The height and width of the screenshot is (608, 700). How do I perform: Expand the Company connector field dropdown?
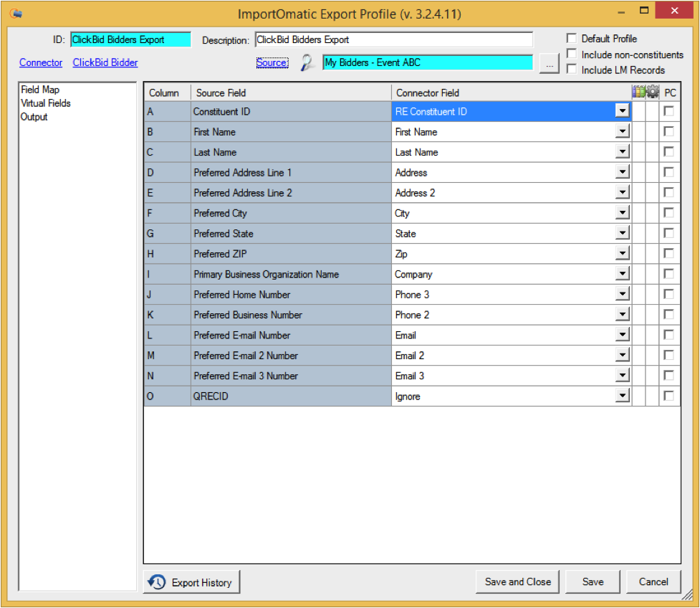tap(623, 274)
